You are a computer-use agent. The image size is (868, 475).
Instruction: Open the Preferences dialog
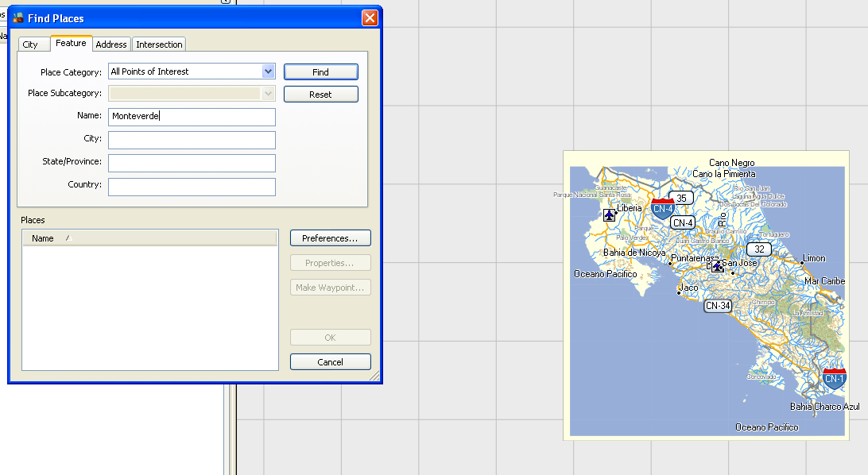coord(330,237)
